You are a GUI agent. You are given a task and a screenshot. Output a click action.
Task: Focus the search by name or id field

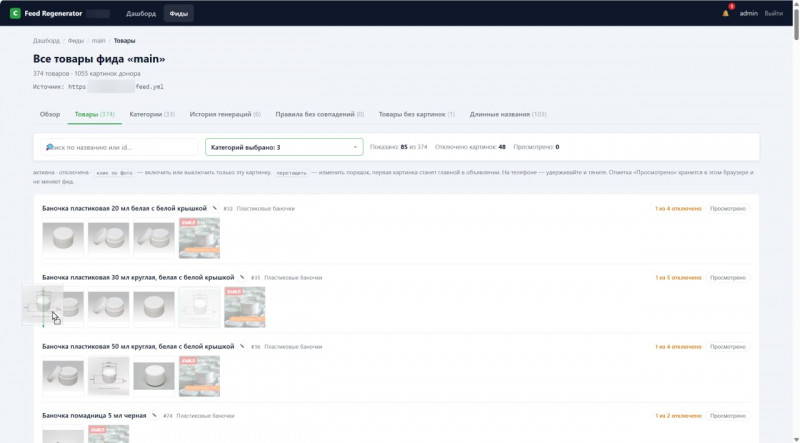[119, 147]
